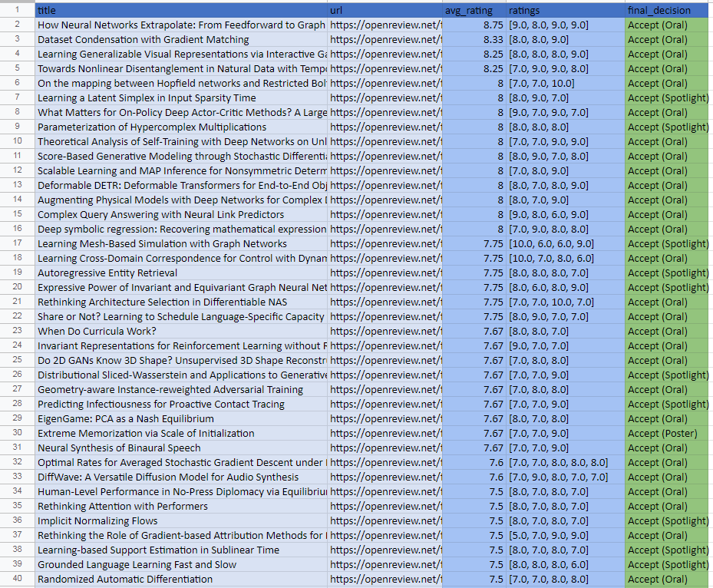Select row number 2 header

(18, 25)
